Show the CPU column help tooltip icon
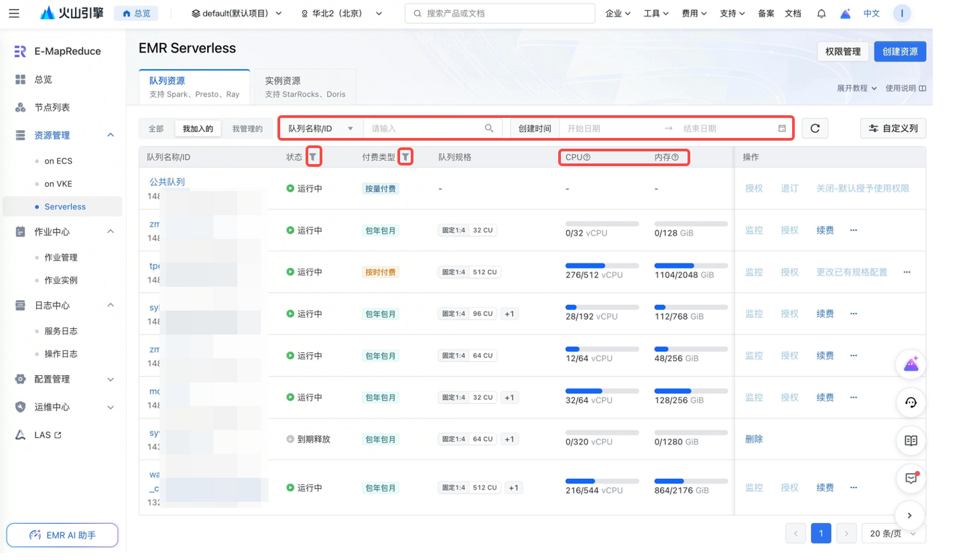 coord(586,157)
